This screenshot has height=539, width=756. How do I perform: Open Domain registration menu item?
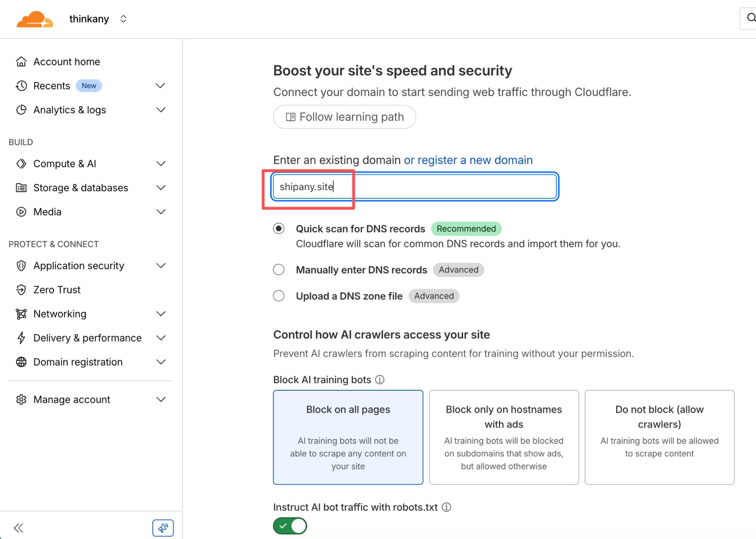[x=78, y=362]
